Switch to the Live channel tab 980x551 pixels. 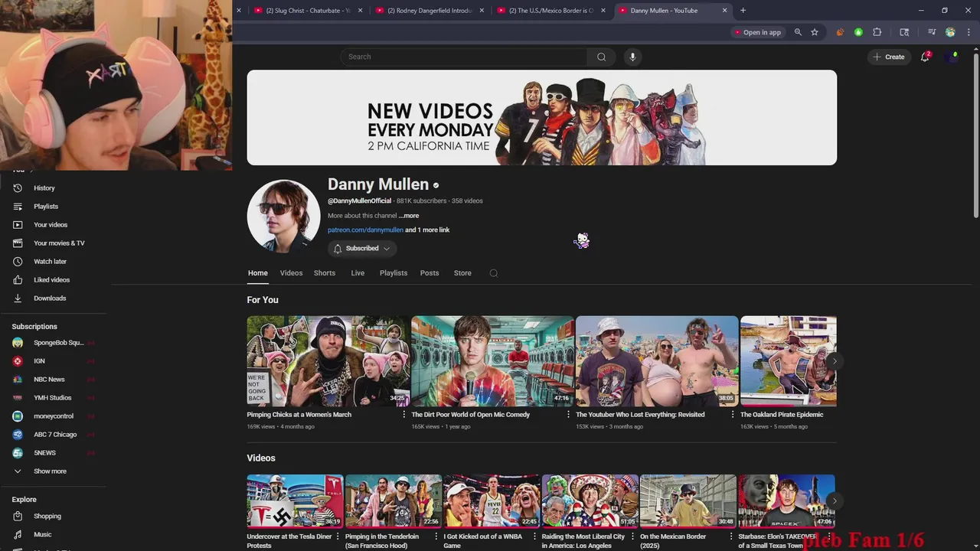[358, 273]
